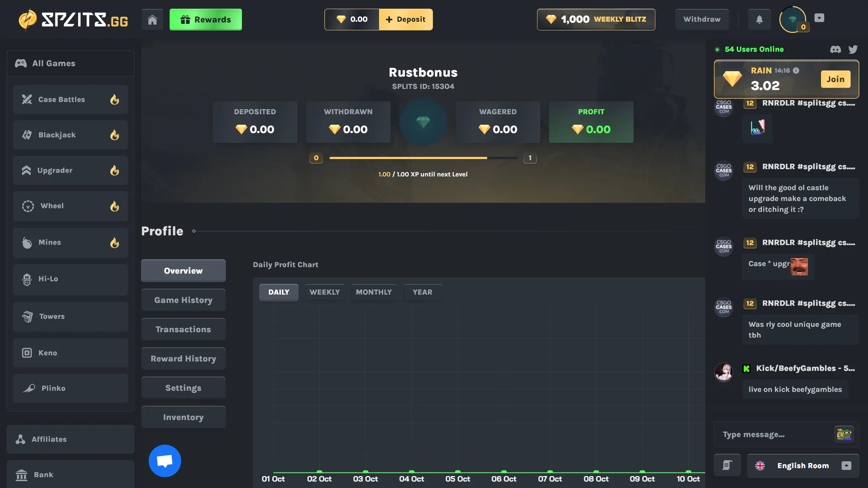Click the 05 Oct chart data point
The height and width of the screenshot is (488, 868).
(x=458, y=472)
